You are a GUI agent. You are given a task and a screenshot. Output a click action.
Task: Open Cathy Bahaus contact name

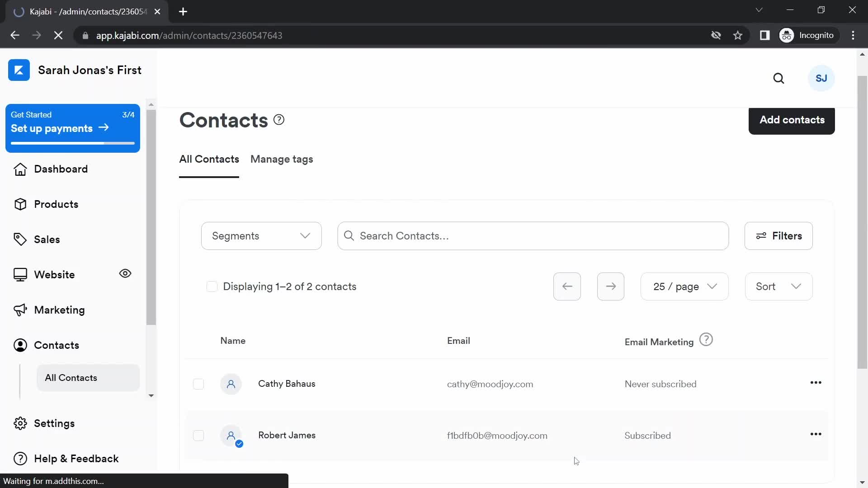[x=287, y=384]
